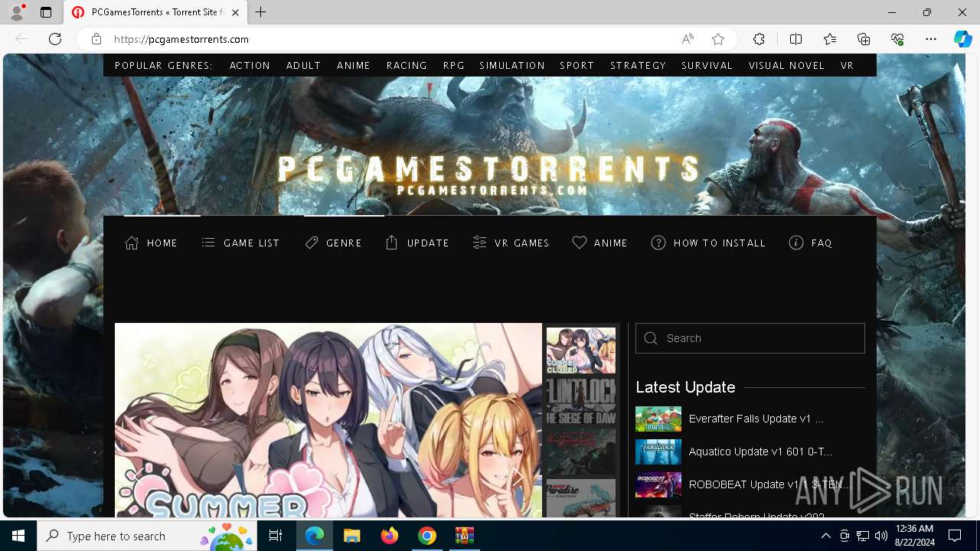Launch Google Chrome from taskbar
Screen dimensions: 980x551
427,536
